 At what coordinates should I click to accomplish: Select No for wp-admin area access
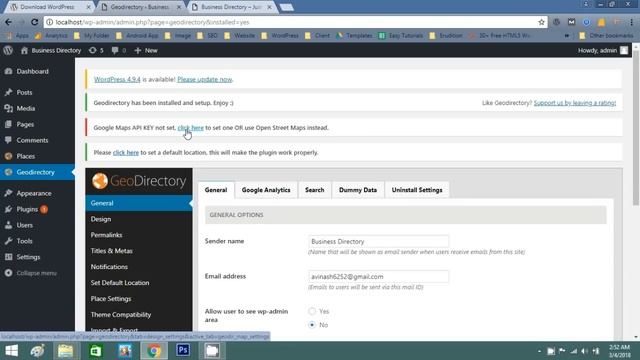pos(312,325)
